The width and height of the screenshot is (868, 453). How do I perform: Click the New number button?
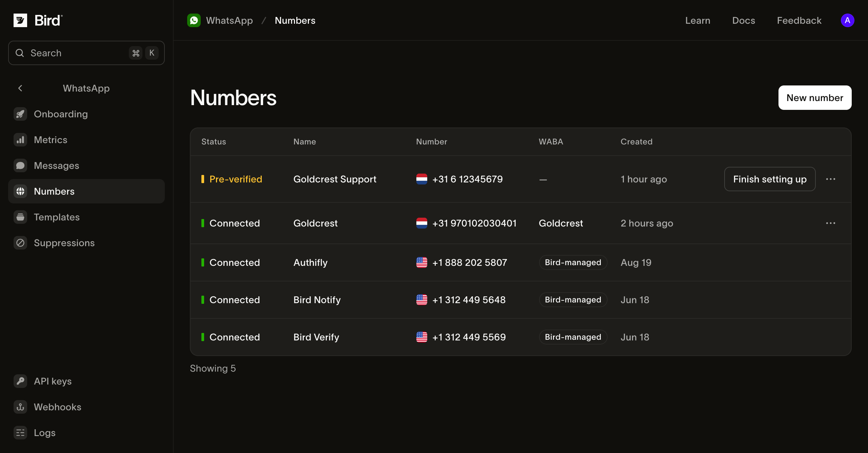(x=815, y=98)
